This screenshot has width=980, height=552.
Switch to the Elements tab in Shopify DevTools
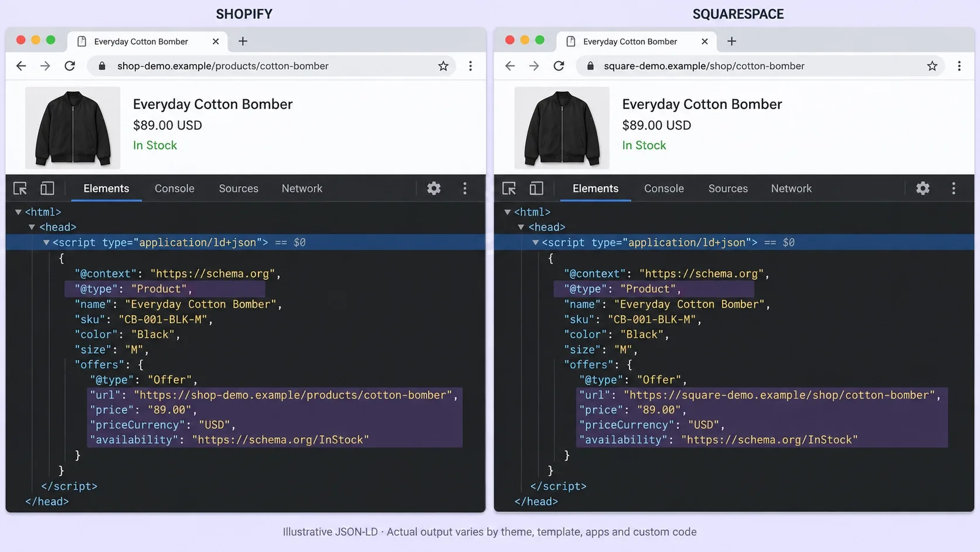coord(106,188)
